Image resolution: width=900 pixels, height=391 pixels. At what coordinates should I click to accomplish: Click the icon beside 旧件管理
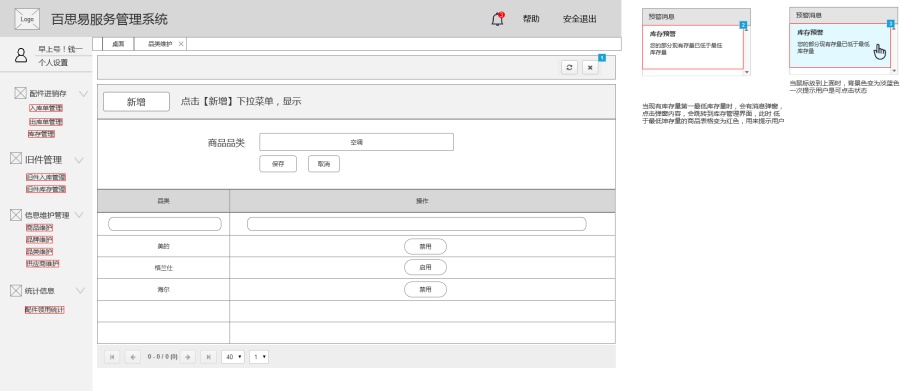pyautogui.click(x=16, y=159)
